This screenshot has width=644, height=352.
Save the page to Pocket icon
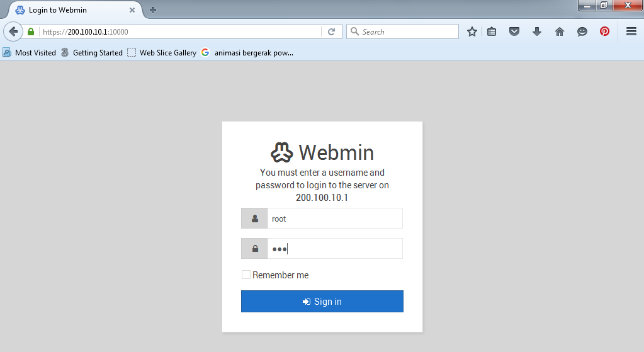point(514,31)
